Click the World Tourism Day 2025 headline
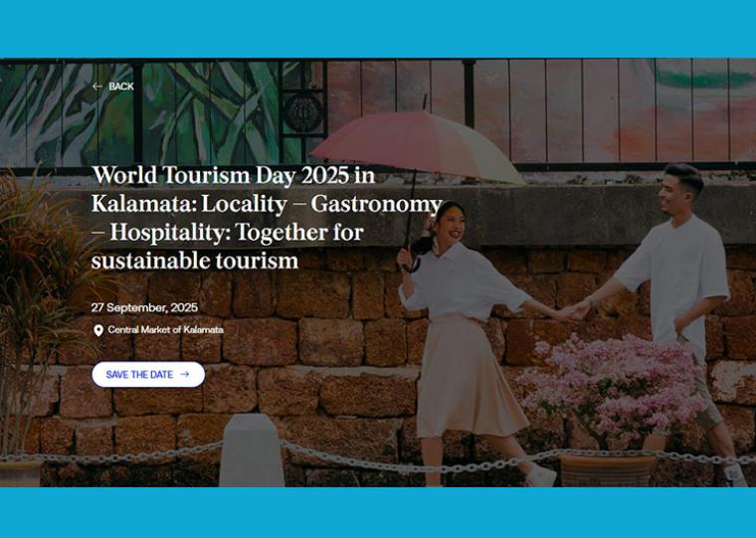Viewport: 756px width, 538px height. [x=267, y=218]
